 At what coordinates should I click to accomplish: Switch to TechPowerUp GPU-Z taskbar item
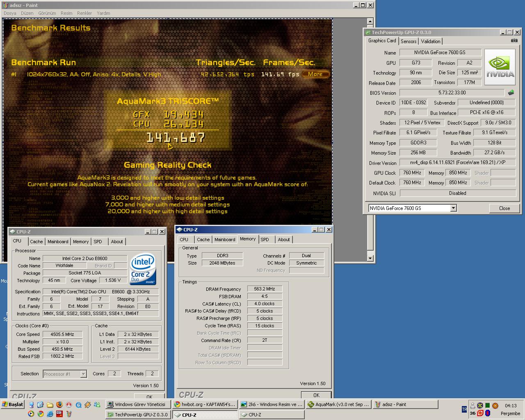coord(138,415)
